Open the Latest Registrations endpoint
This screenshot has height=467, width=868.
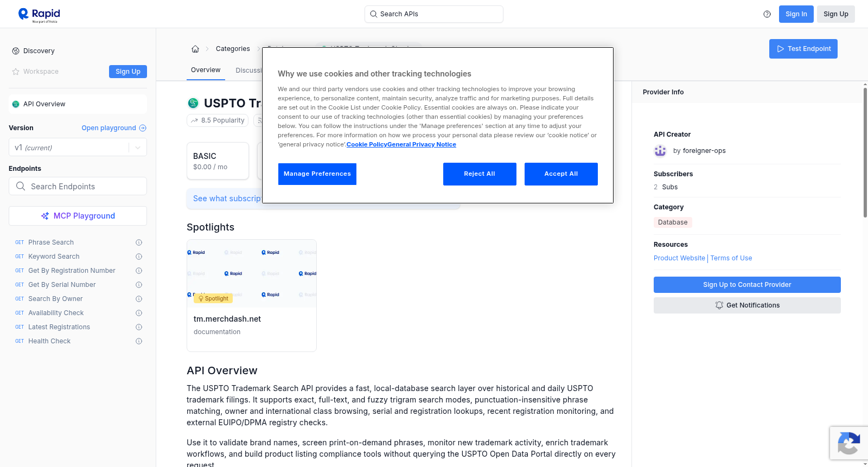59,327
